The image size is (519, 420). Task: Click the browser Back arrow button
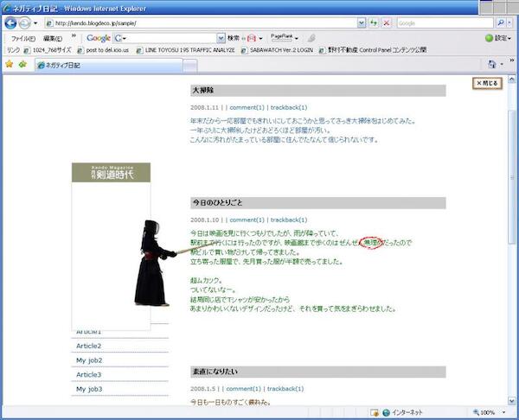tap(10, 23)
